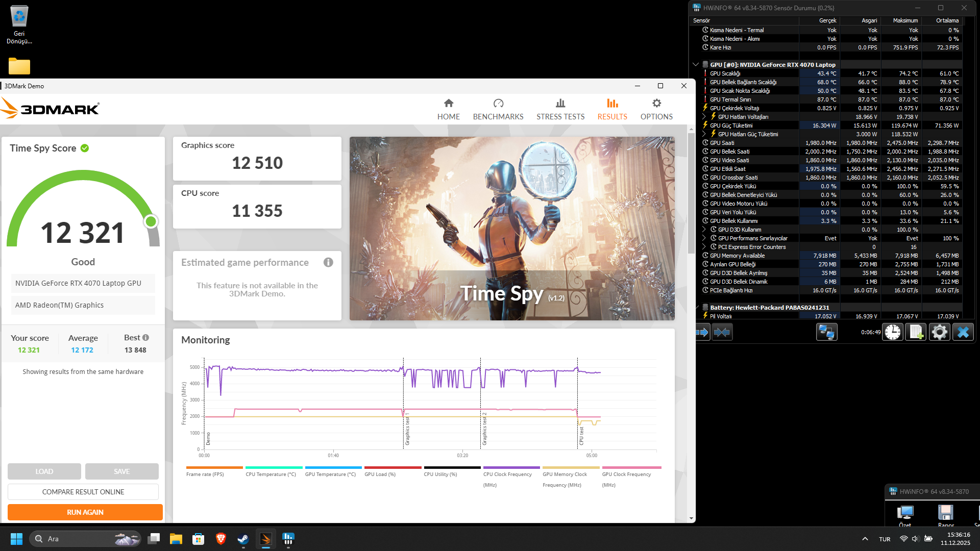Open HWiNFO remote/network monitor icon
This screenshot has height=551, width=980.
click(x=826, y=332)
